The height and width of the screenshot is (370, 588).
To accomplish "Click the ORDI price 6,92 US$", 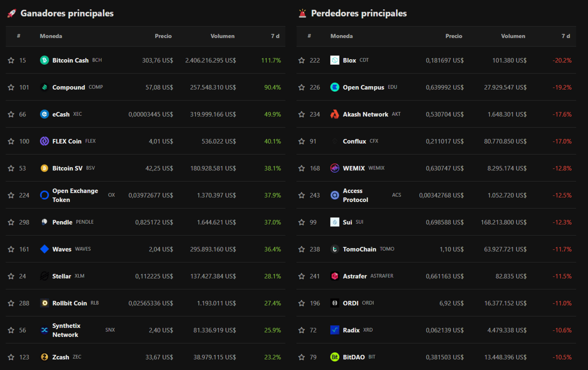I will [x=451, y=303].
